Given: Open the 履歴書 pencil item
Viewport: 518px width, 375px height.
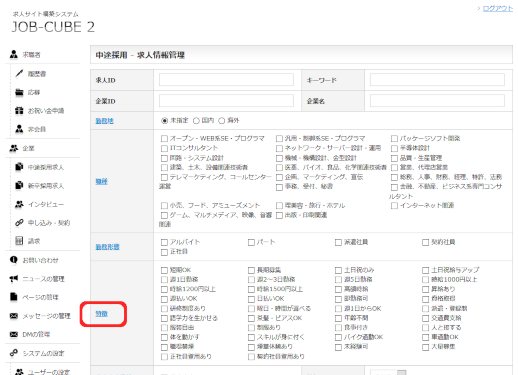Looking at the screenshot, I should pos(31,74).
